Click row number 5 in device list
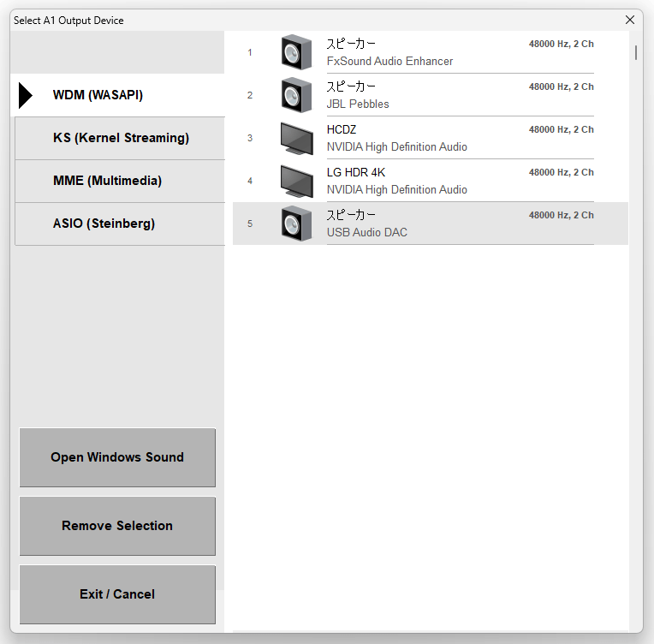654x644 pixels. click(x=250, y=224)
